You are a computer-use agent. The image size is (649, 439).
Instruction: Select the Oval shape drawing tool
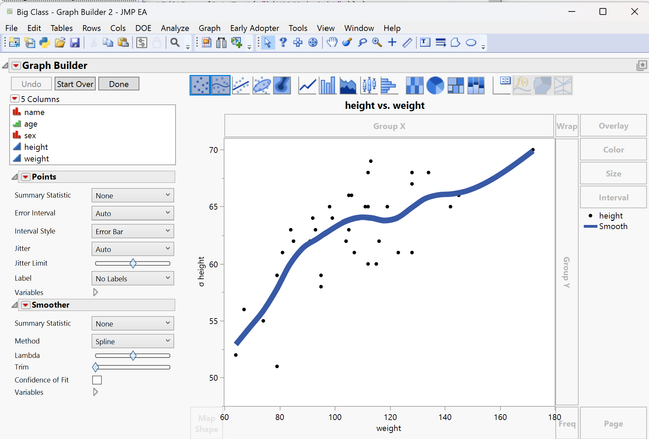point(471,42)
